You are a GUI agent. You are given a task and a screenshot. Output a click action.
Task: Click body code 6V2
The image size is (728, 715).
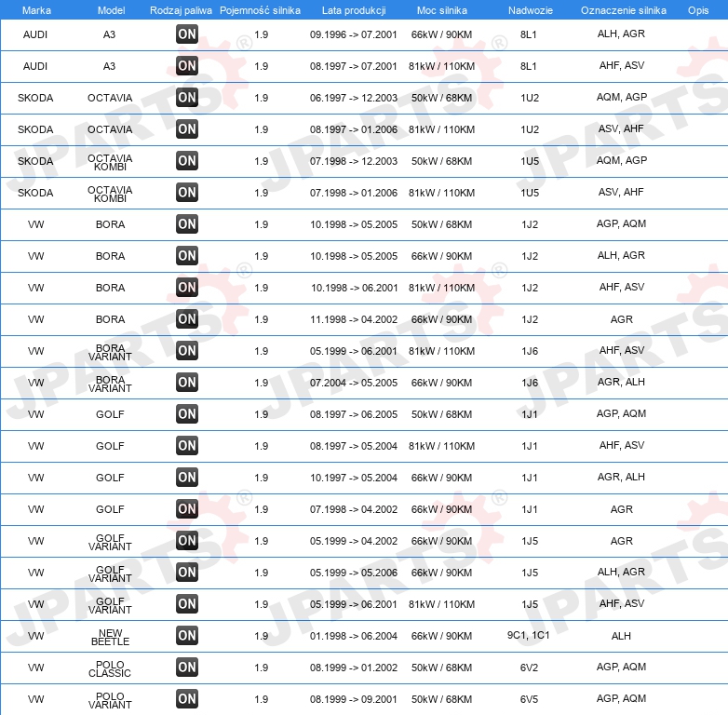tap(530, 668)
